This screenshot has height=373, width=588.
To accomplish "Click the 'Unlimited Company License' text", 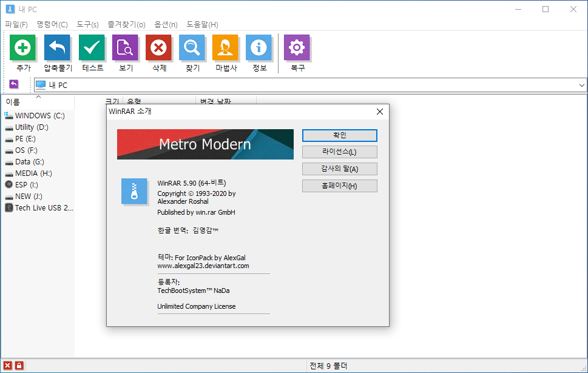I will tap(197, 306).
